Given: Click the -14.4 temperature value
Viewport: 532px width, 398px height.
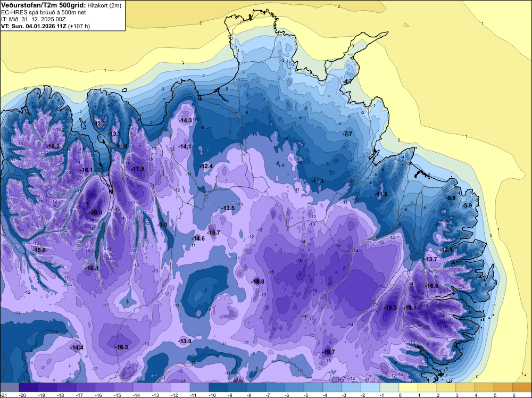Looking at the screenshot, I should coord(77,348).
